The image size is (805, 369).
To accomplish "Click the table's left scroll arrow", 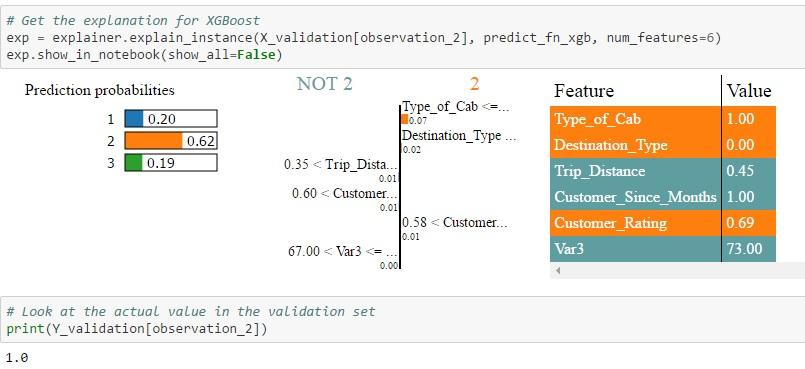I will (x=558, y=270).
